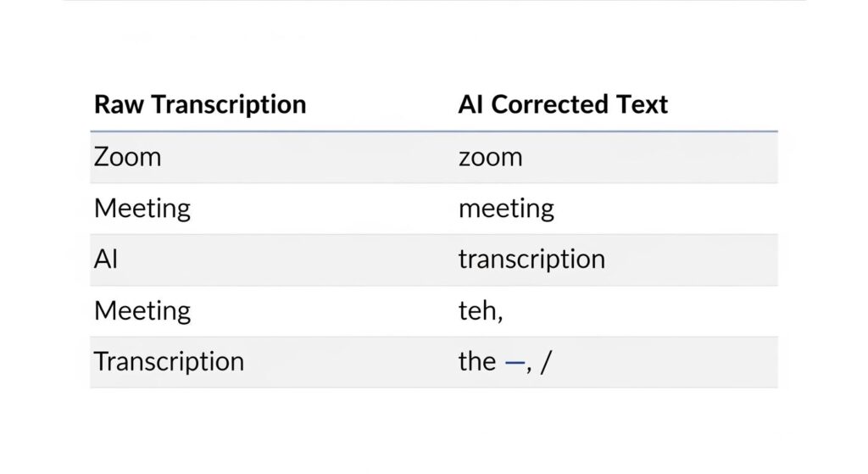The height and width of the screenshot is (474, 868).
Task: Select the lowercase "meeting" corrected cell
Action: [x=506, y=209]
